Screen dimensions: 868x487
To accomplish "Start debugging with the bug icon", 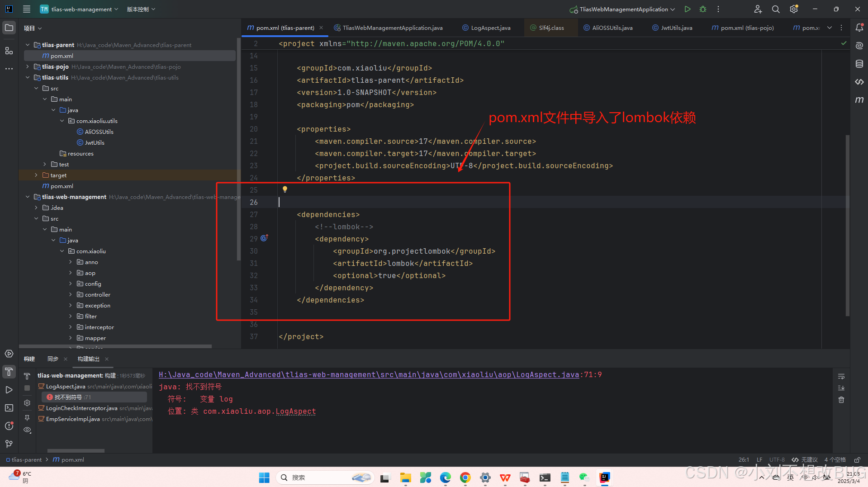I will click(702, 9).
